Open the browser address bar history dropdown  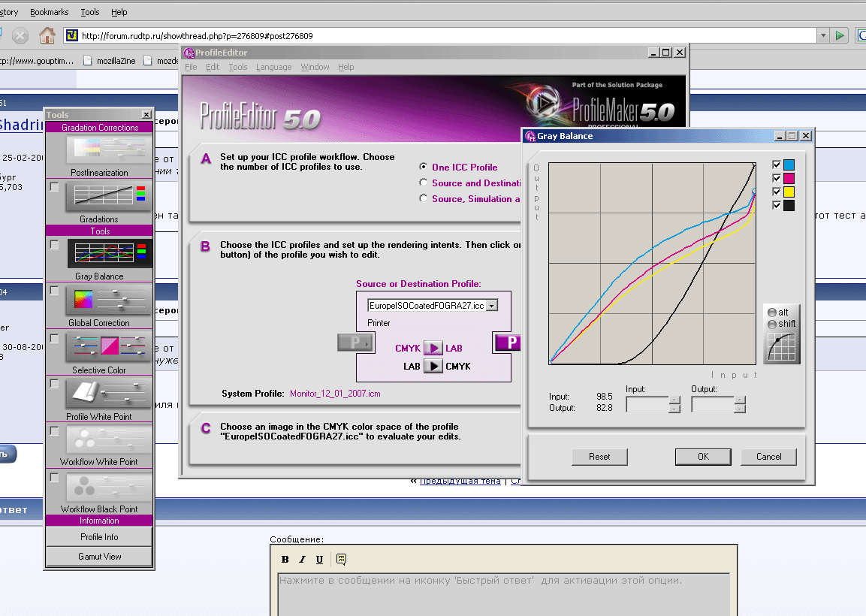pyautogui.click(x=823, y=36)
